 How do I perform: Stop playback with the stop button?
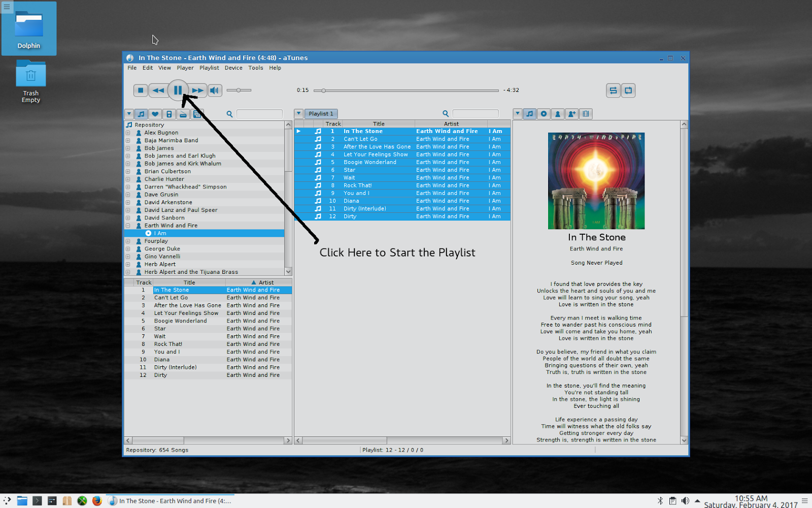[141, 90]
